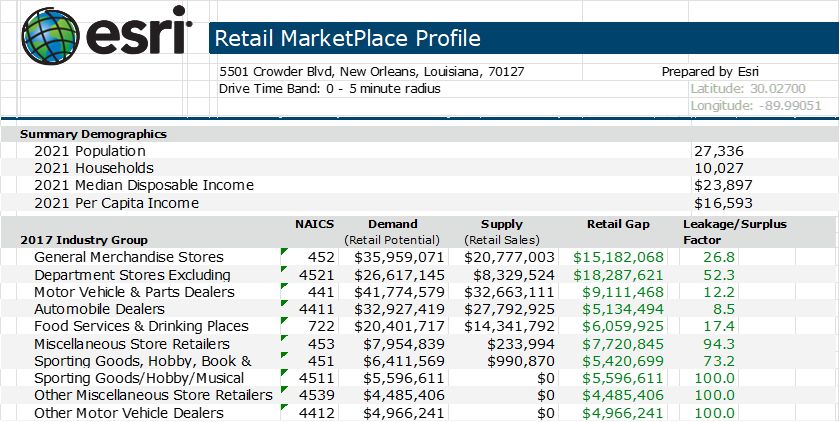Click the Supply column header
Screen dimensions: 840x422
pyautogui.click(x=501, y=224)
